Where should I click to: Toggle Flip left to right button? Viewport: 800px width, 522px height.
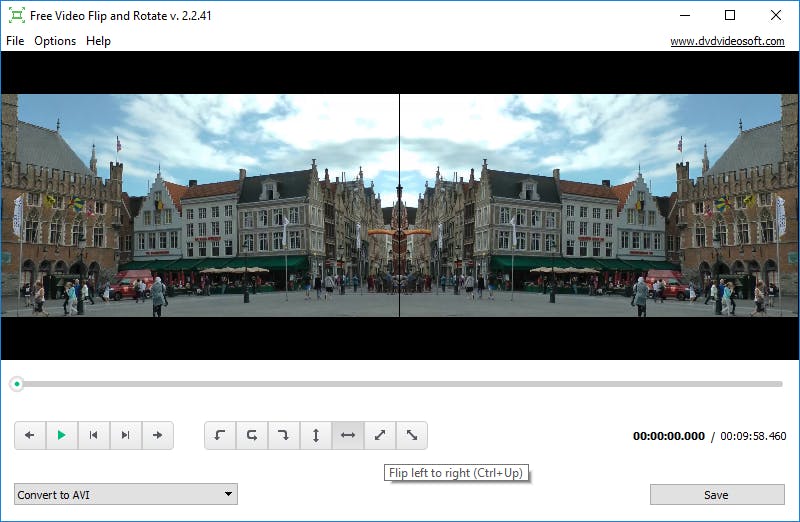(348, 435)
